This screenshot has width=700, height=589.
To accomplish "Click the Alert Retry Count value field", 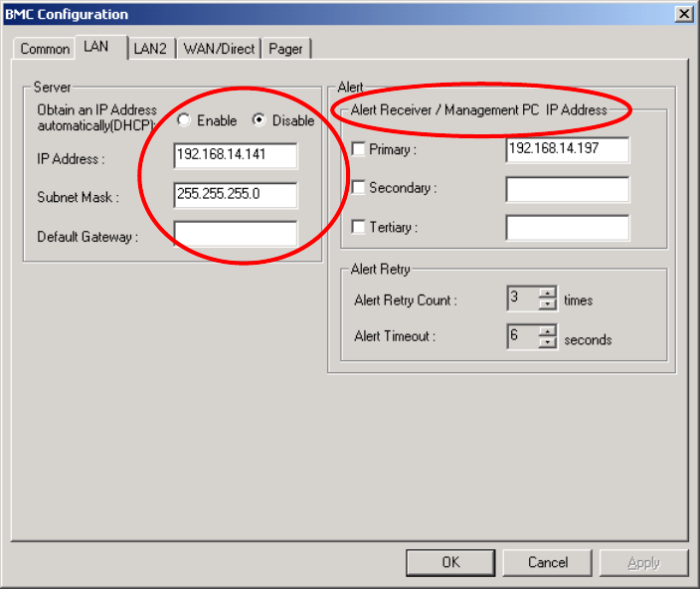I will pos(523,298).
